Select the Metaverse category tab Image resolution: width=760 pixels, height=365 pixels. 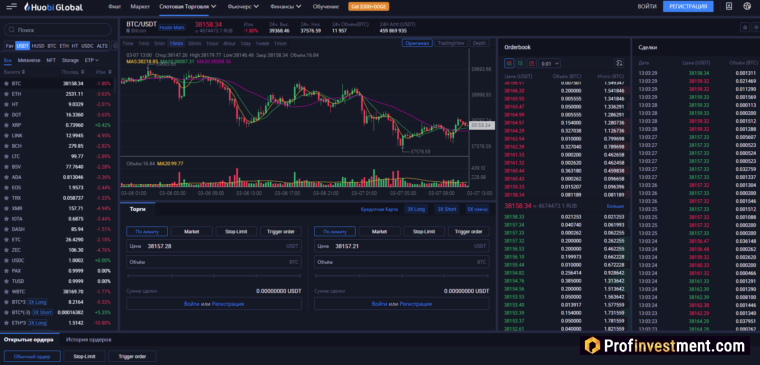coord(29,61)
